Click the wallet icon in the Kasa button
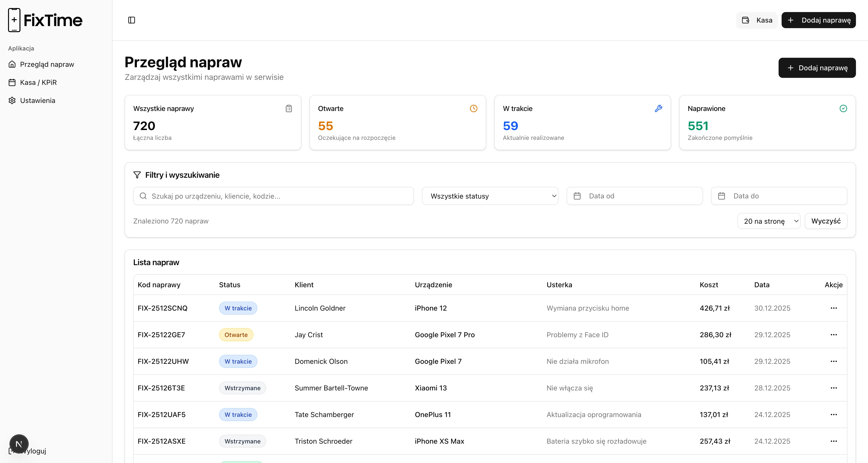868x463 pixels. tap(745, 20)
